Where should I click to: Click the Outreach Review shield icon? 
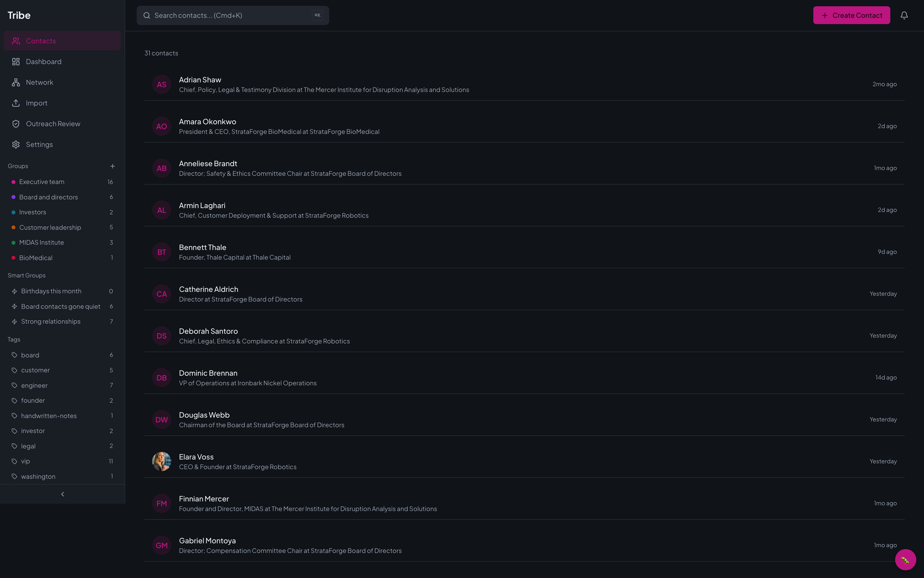(x=16, y=124)
